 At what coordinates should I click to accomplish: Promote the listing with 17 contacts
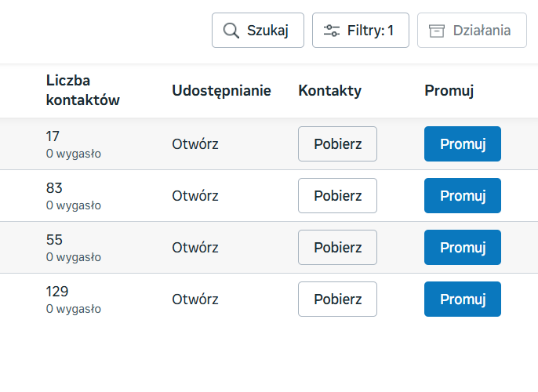(463, 144)
